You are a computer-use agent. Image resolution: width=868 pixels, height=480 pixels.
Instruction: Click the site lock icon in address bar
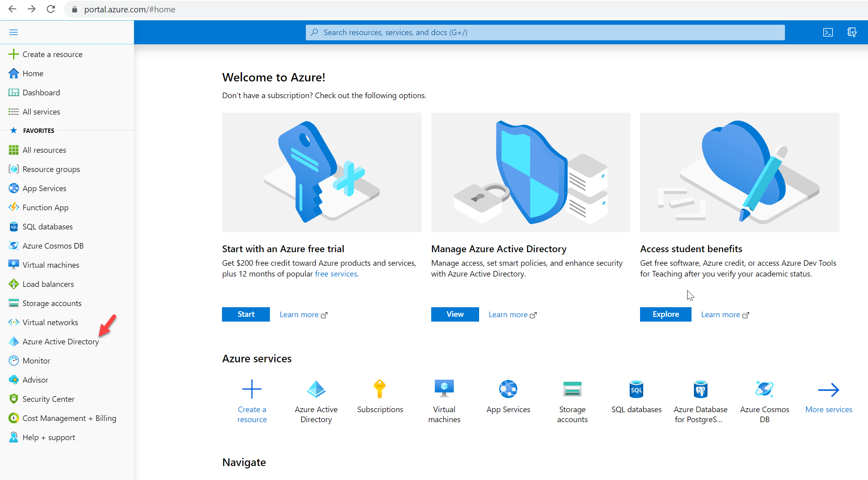point(74,9)
